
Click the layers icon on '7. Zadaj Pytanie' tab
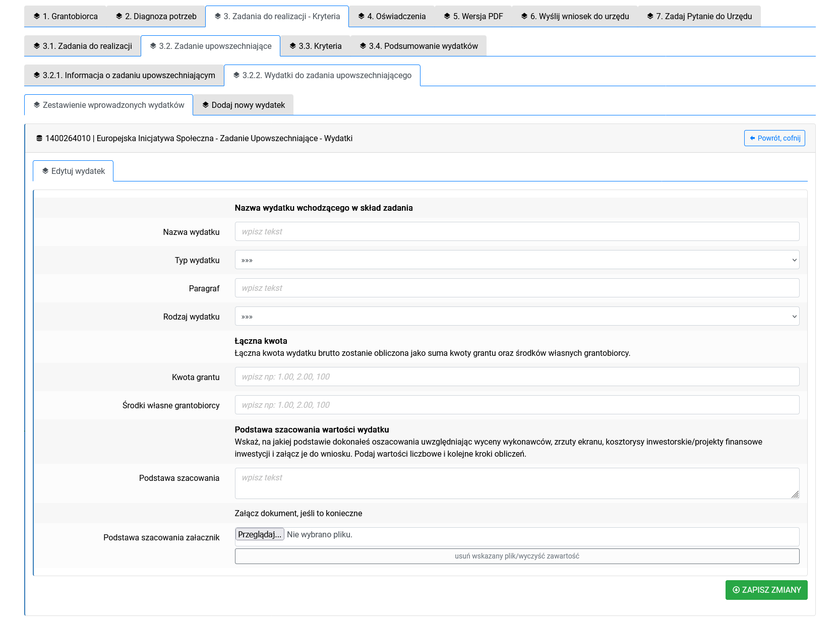click(650, 16)
